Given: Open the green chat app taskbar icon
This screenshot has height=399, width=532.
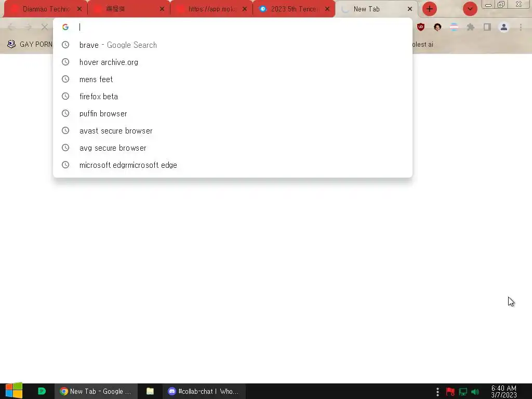Looking at the screenshot, I should (42, 391).
